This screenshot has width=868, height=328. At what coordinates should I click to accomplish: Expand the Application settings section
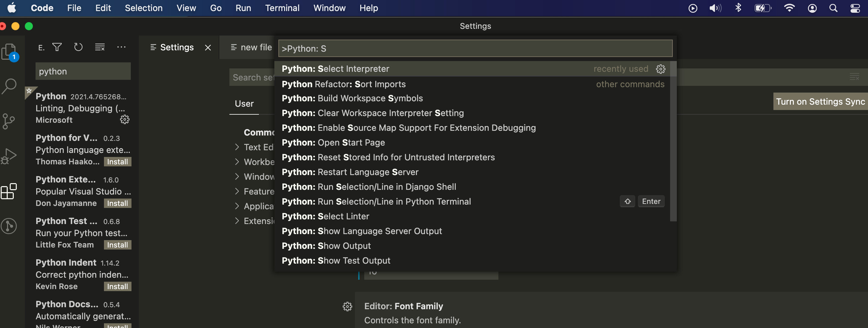pyautogui.click(x=237, y=206)
